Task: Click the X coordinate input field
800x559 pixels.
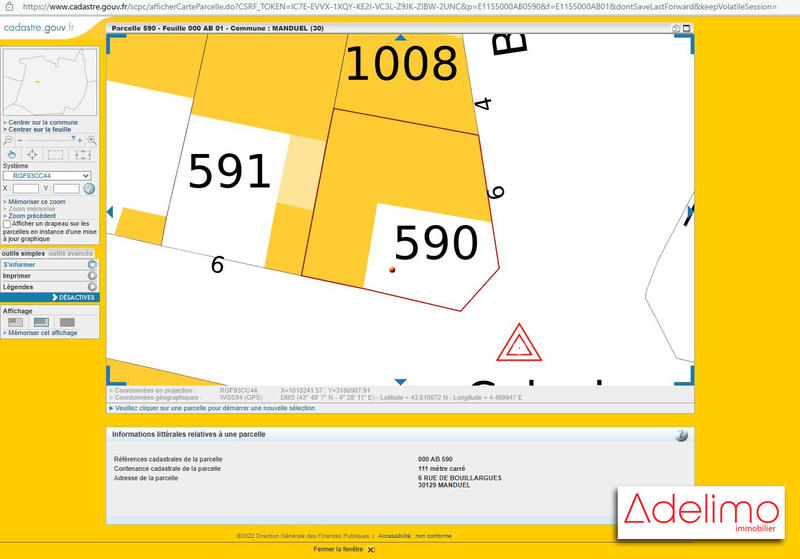Action: 26,188
